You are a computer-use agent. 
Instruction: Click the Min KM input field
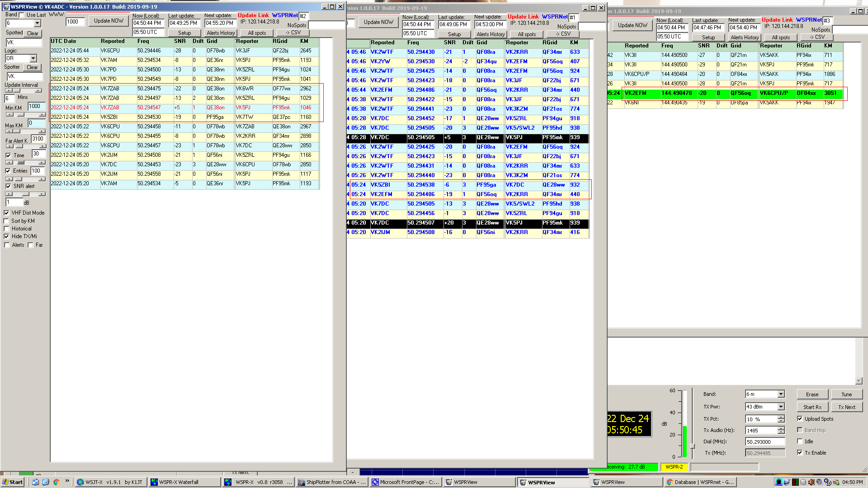coord(36,106)
